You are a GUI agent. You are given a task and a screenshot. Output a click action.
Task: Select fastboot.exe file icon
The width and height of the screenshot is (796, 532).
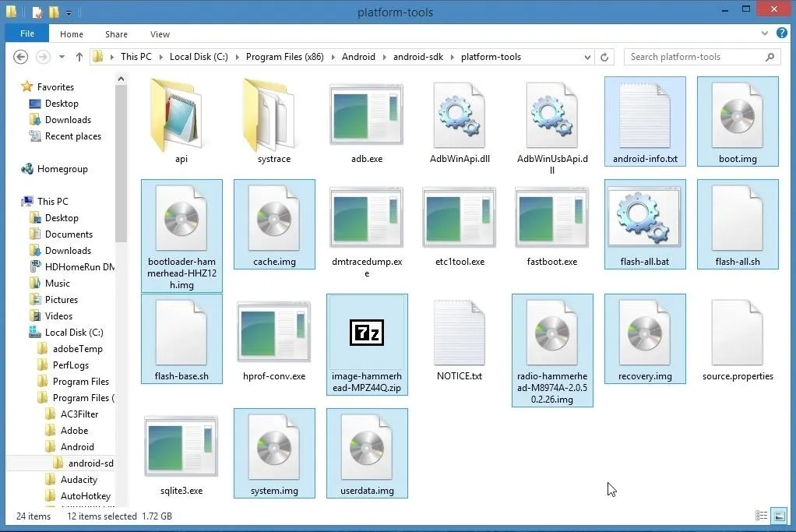[x=551, y=217]
